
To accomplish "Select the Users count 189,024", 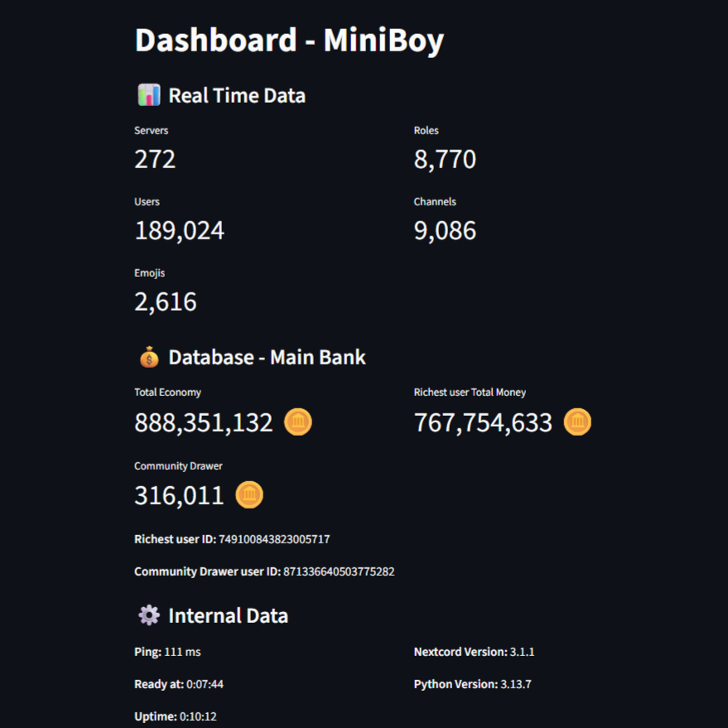I will [x=179, y=230].
